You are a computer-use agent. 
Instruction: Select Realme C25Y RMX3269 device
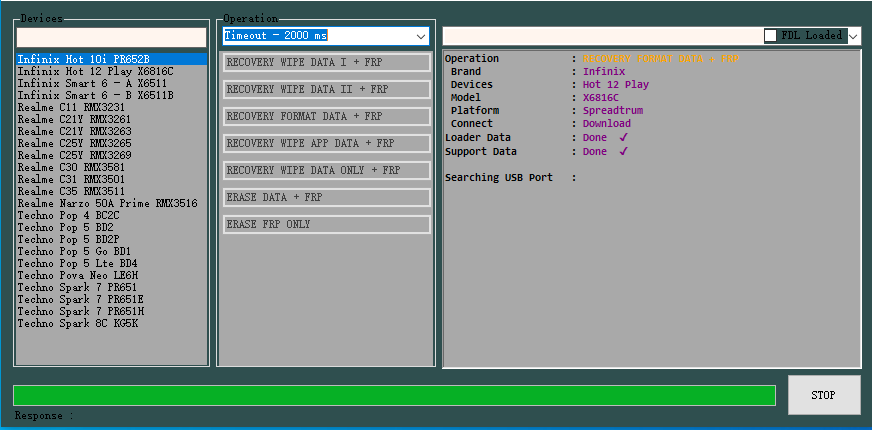(112, 155)
